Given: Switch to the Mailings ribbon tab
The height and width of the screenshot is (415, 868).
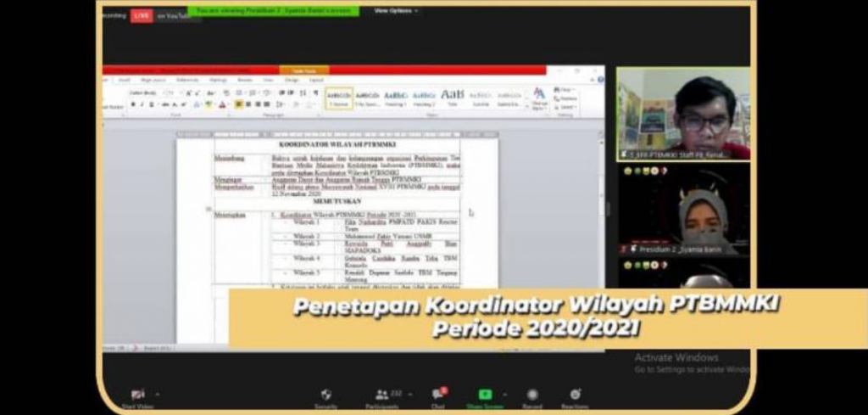Looking at the screenshot, I should tap(218, 81).
